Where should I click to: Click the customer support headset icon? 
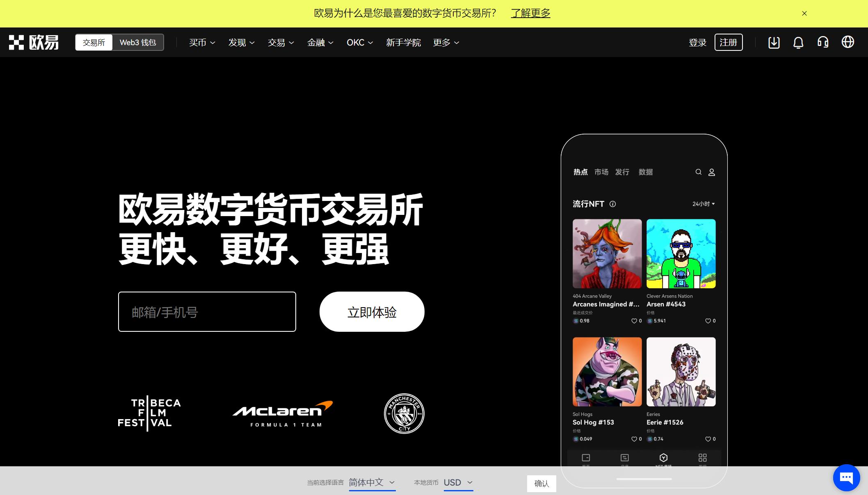(x=823, y=42)
